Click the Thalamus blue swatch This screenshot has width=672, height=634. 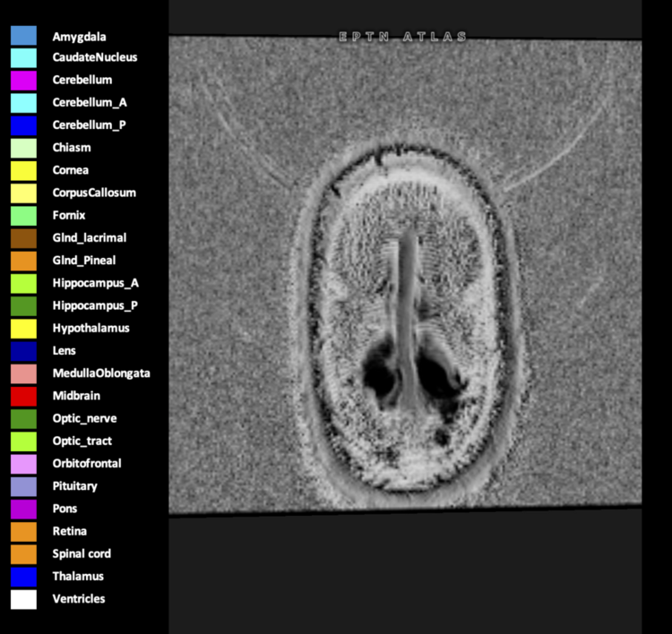coord(23,577)
